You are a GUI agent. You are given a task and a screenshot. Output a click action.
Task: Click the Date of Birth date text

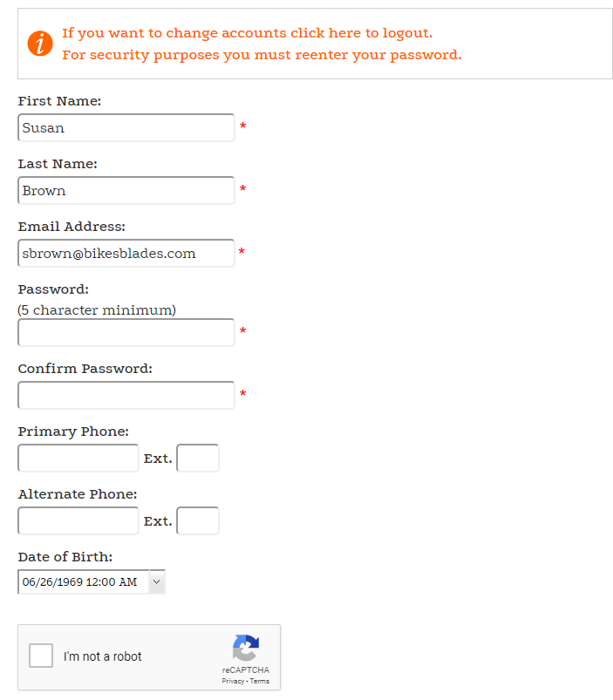pyautogui.click(x=80, y=581)
